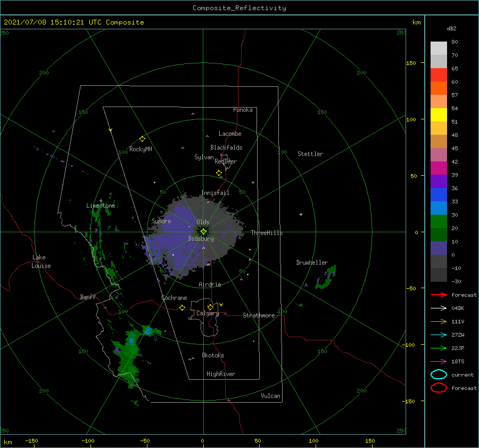Pick the cyan 27ZW arrow legend icon
479x448 pixels.
pos(439,335)
